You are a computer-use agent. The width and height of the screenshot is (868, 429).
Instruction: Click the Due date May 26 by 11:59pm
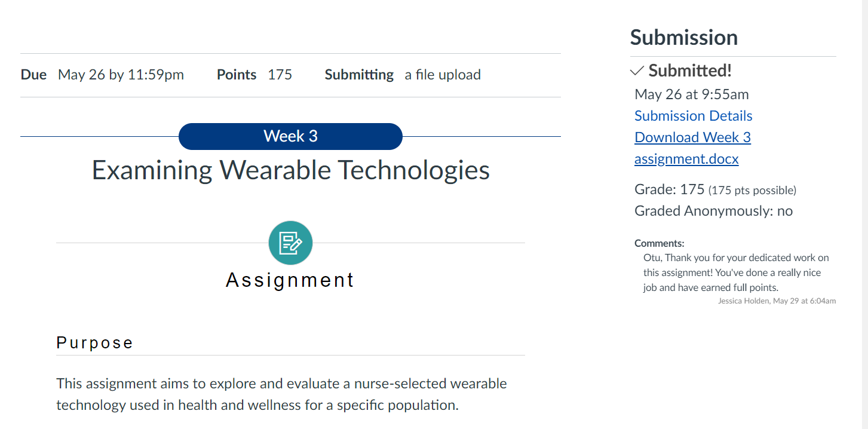tap(121, 74)
